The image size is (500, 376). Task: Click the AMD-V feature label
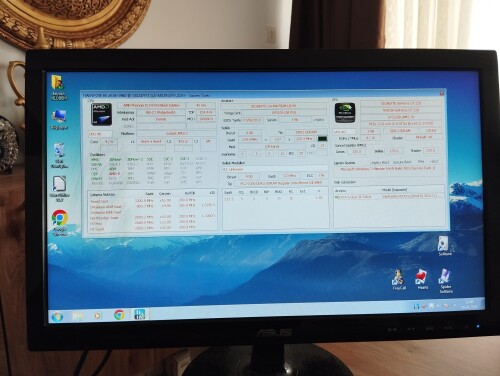point(114,174)
